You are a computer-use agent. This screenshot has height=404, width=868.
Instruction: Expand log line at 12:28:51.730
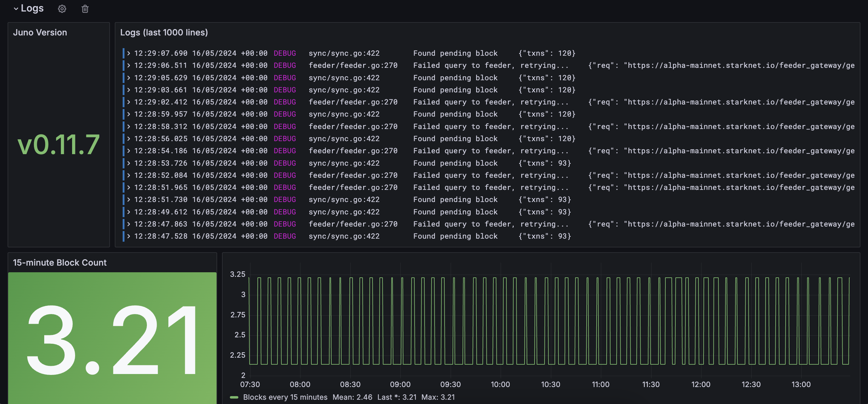tap(128, 200)
